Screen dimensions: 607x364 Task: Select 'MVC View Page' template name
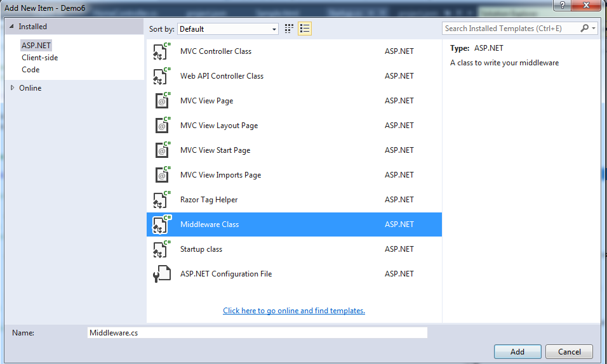[207, 101]
